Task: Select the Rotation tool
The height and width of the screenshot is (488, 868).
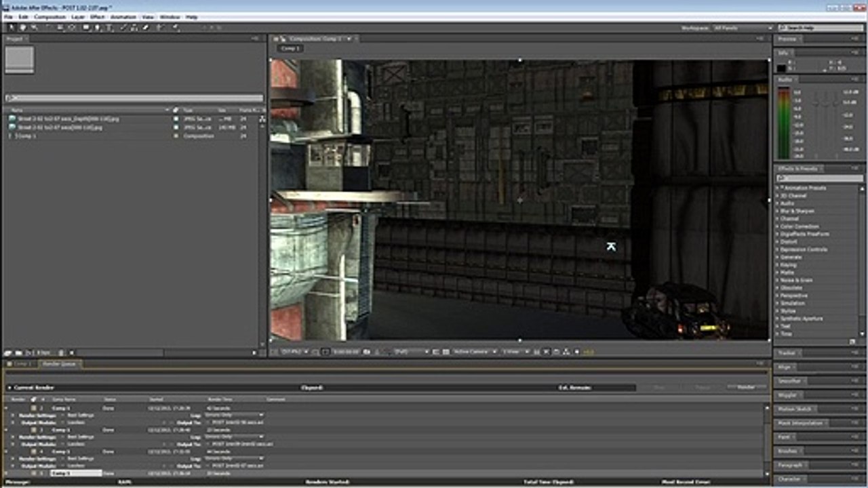Action: (x=48, y=28)
